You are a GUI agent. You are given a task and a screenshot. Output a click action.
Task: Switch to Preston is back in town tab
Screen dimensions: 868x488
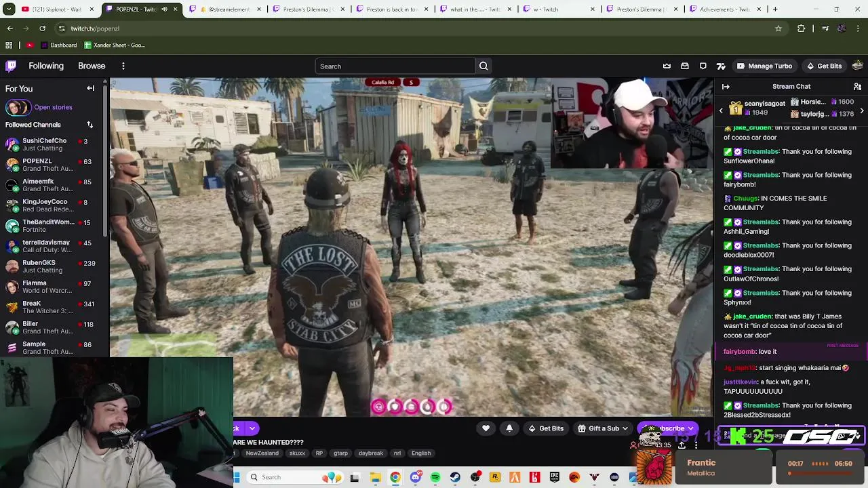393,9
